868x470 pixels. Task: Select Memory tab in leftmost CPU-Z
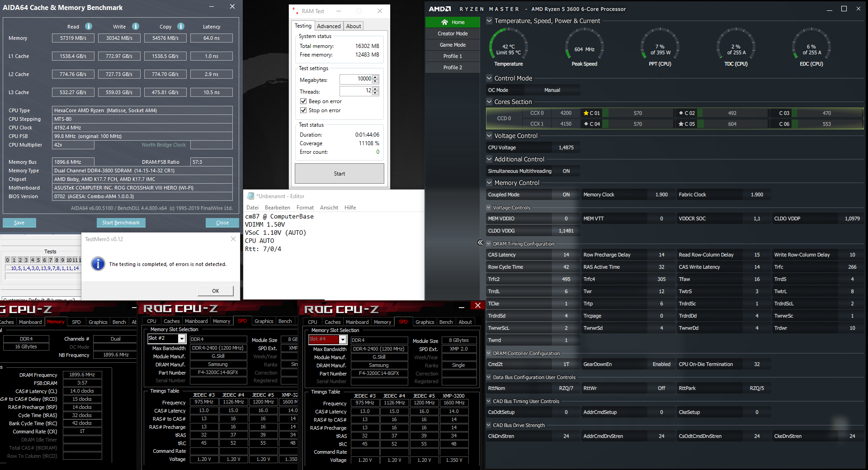[x=56, y=322]
